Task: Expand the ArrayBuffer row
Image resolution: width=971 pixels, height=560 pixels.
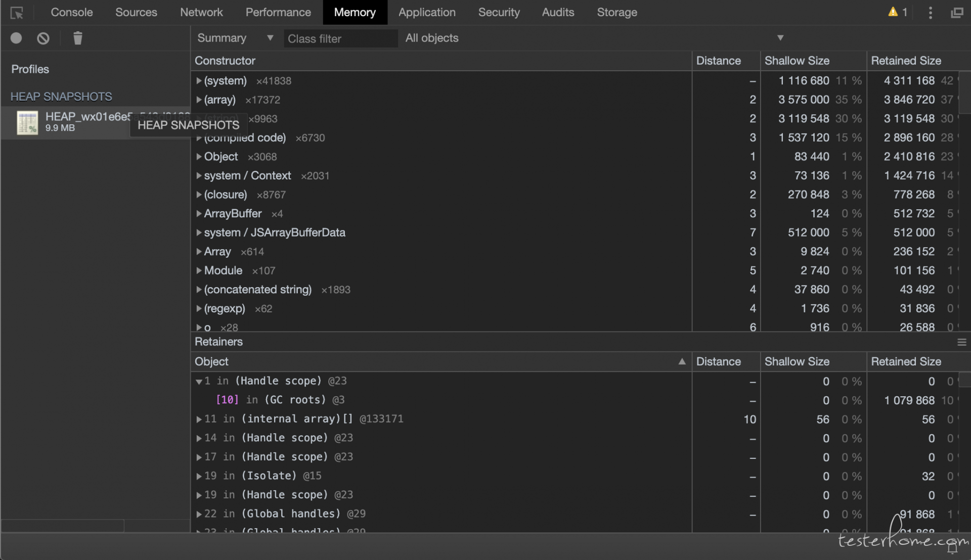Action: click(199, 213)
